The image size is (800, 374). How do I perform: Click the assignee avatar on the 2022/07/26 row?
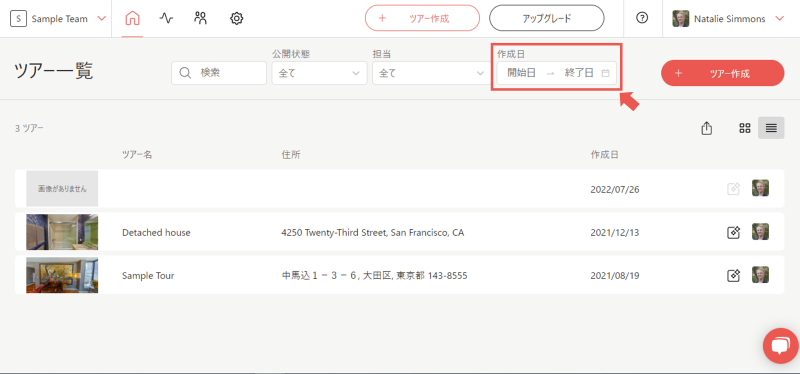tap(760, 188)
